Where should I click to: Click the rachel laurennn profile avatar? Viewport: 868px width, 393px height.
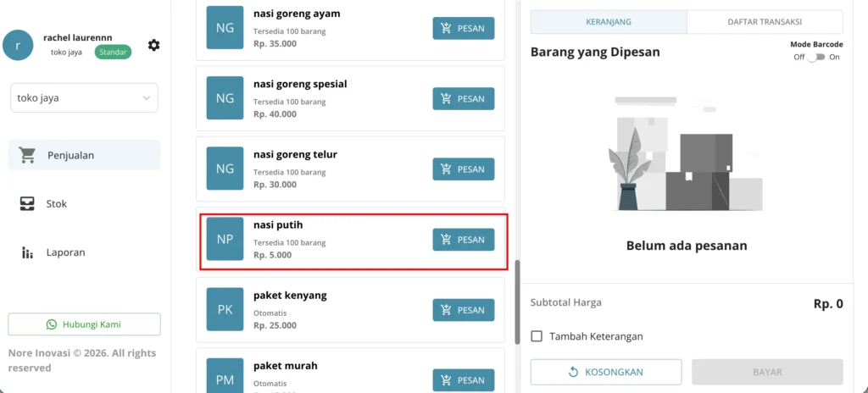click(x=18, y=46)
